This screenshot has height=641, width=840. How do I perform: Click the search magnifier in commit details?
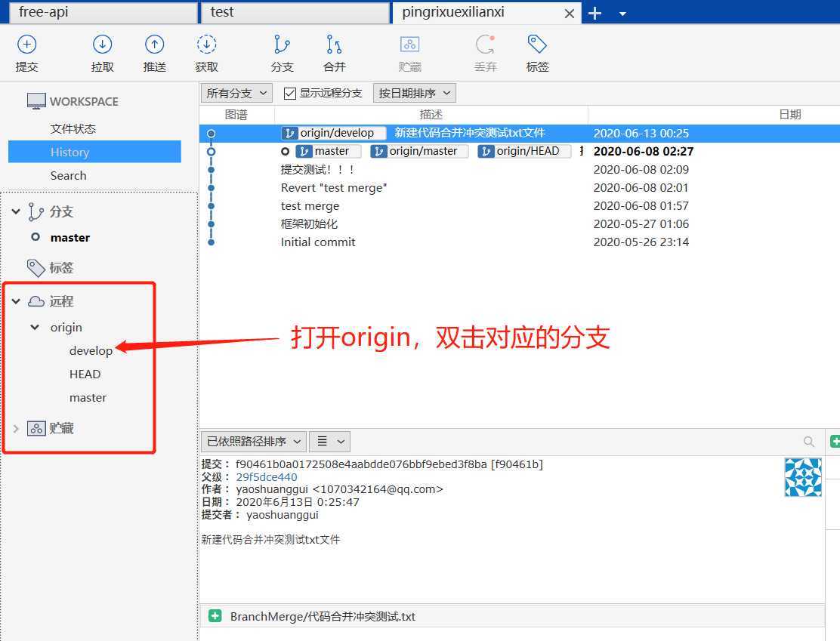pyautogui.click(x=809, y=442)
